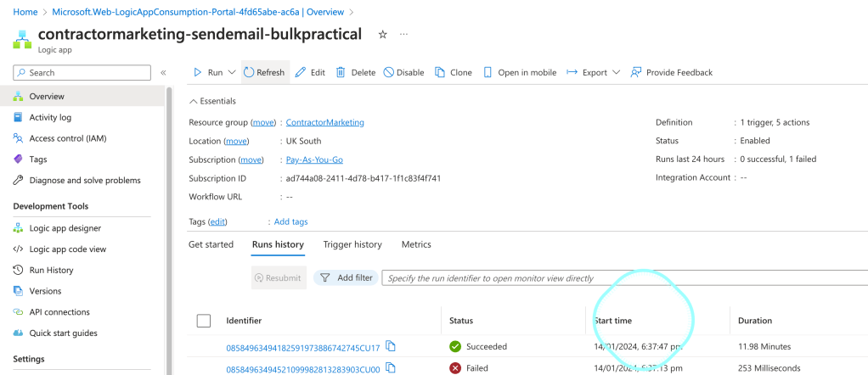Click the Edit pencil icon

301,72
